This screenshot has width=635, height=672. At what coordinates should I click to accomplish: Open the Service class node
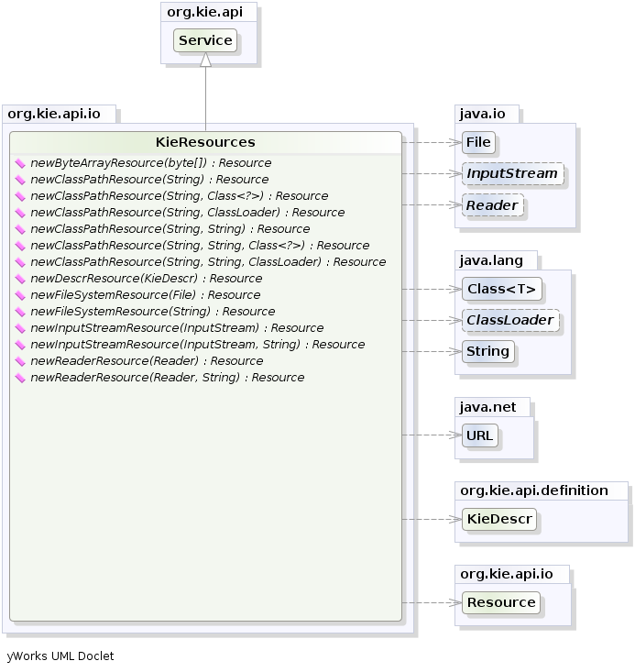(x=205, y=40)
